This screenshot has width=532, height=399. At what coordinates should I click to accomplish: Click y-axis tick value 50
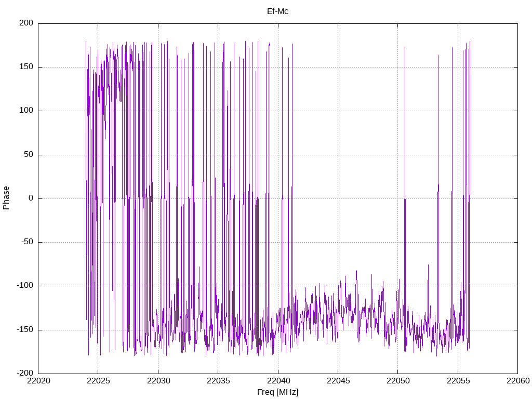pyautogui.click(x=29, y=154)
